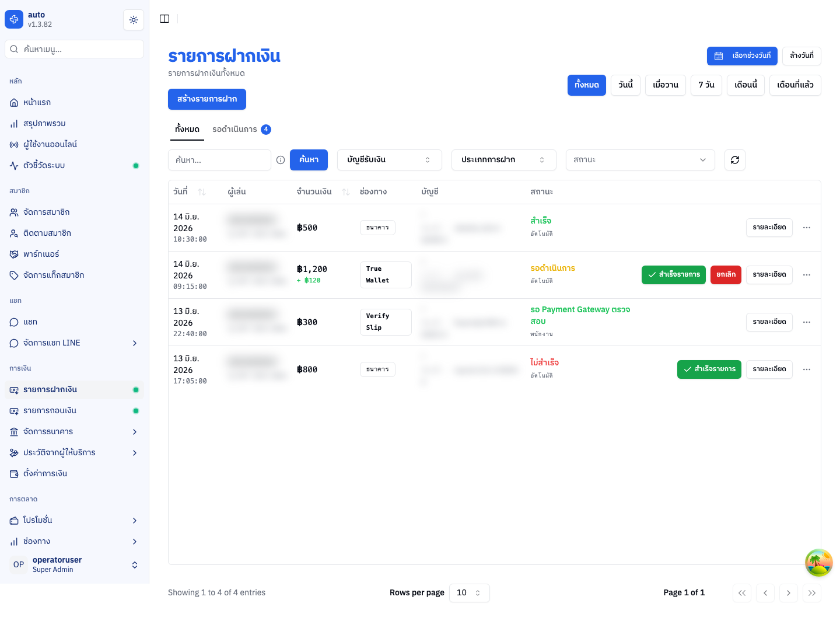Viewport: 840px width, 621px height.
Task: Sort by วันที่ column arrows
Action: click(202, 192)
